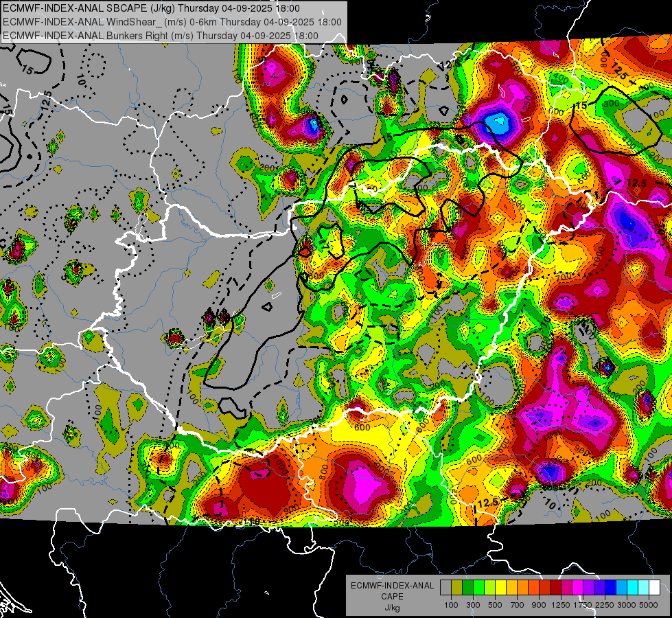
Task: Click the legend value 300
Action: click(473, 605)
